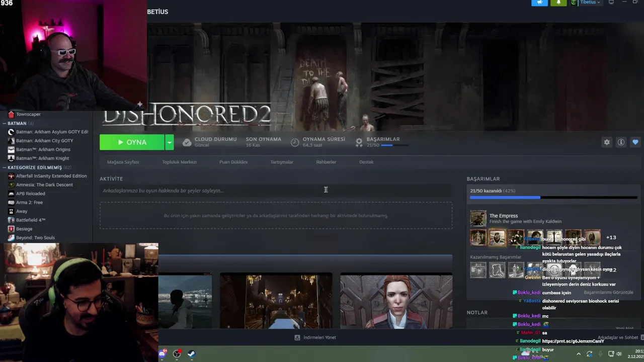Screen dimensions: 644x362
Task: Click the Arkham Origins bat icon
Action: [x=11, y=149]
